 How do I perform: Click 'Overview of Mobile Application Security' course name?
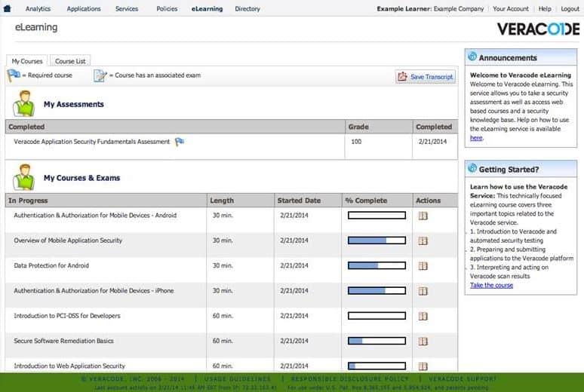tap(68, 240)
